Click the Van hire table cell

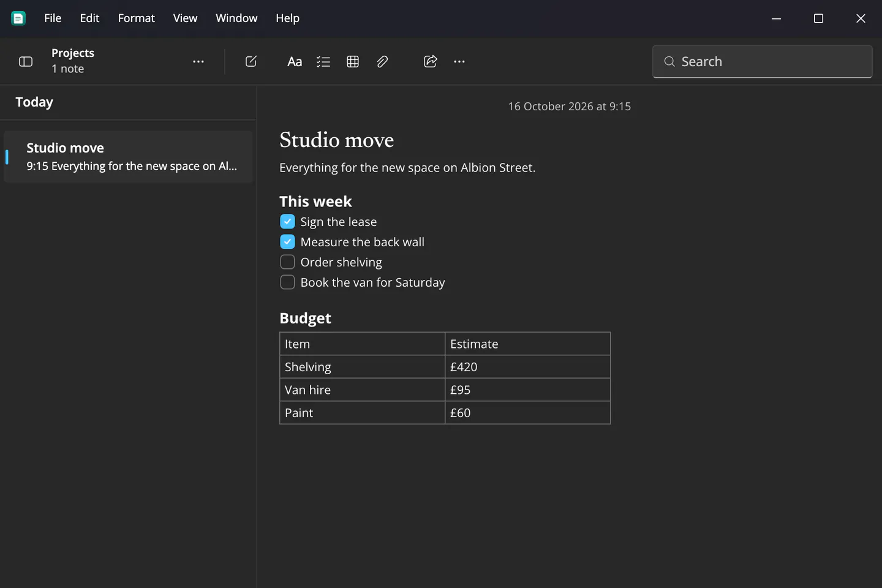[362, 390]
